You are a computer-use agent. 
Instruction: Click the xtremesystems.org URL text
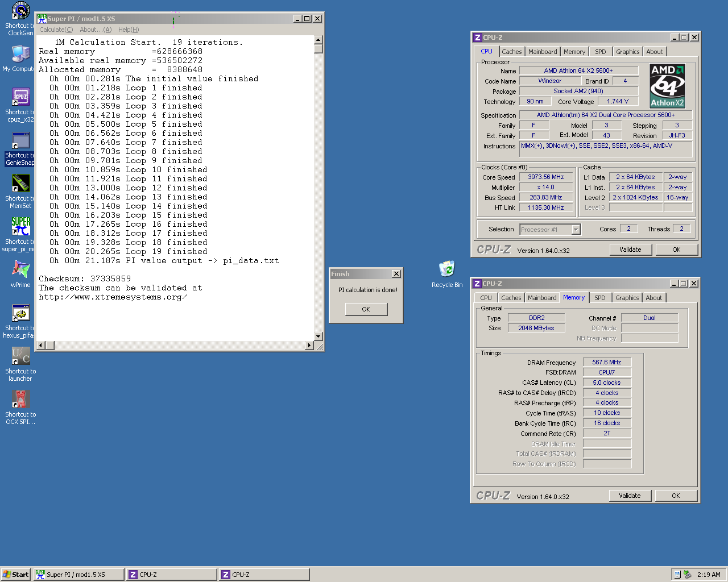[x=113, y=297]
